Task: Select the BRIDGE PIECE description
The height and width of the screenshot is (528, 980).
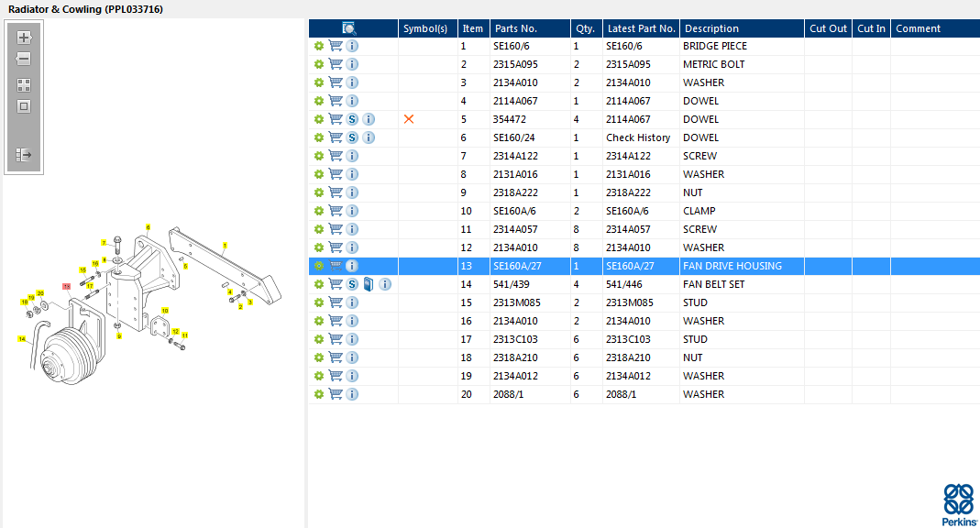Action: coord(714,46)
